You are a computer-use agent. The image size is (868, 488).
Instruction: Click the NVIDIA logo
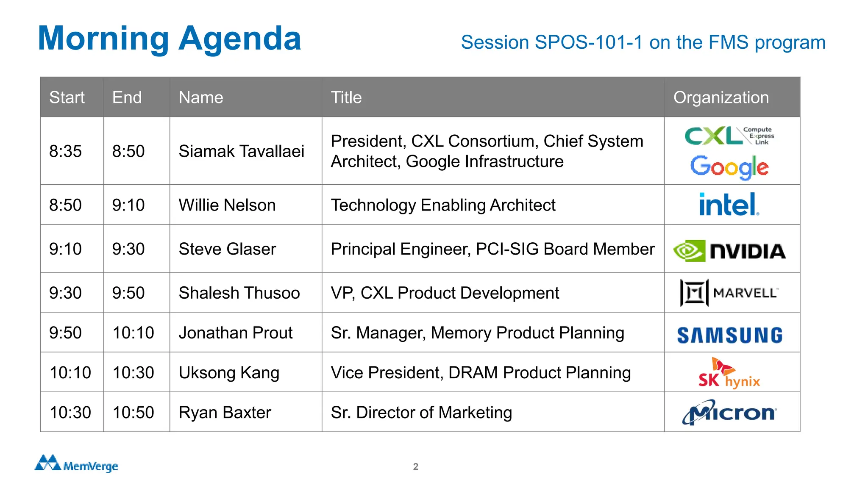(x=729, y=251)
